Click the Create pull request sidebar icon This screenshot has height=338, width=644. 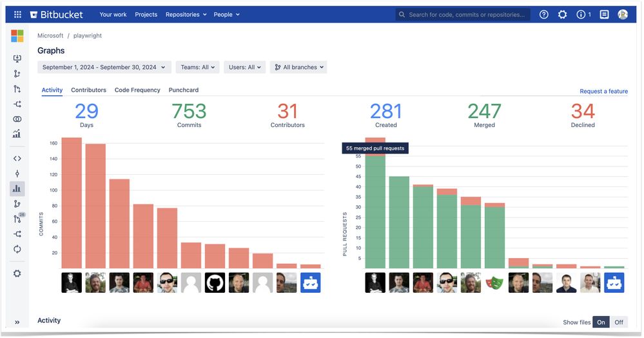tap(17, 89)
